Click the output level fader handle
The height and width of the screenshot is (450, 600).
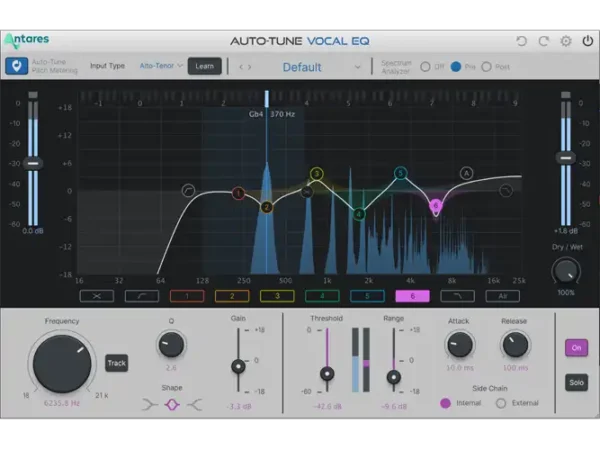pyautogui.click(x=566, y=158)
